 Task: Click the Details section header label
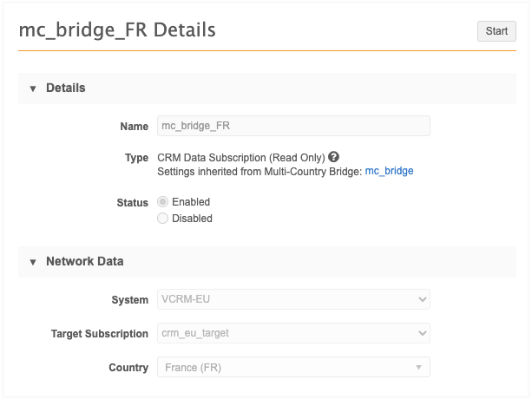[65, 88]
